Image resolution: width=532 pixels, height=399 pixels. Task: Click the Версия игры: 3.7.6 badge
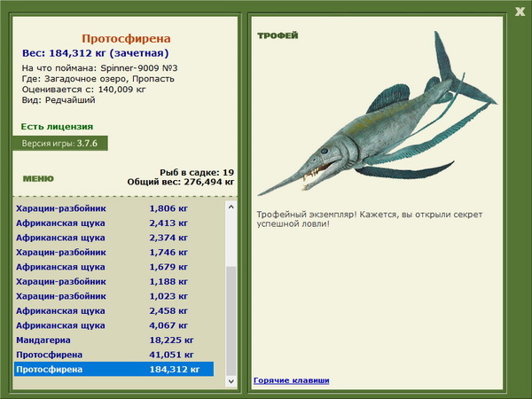pos(60,143)
